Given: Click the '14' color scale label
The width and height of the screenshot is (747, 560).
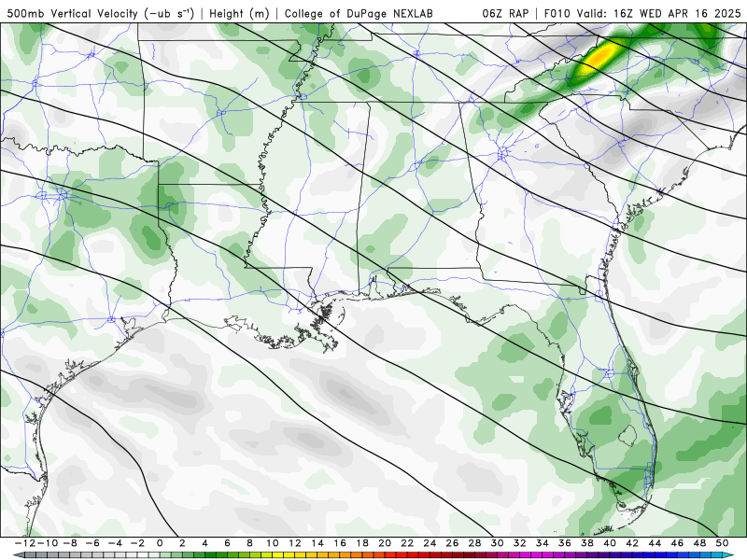Looking at the screenshot, I should 317,543.
